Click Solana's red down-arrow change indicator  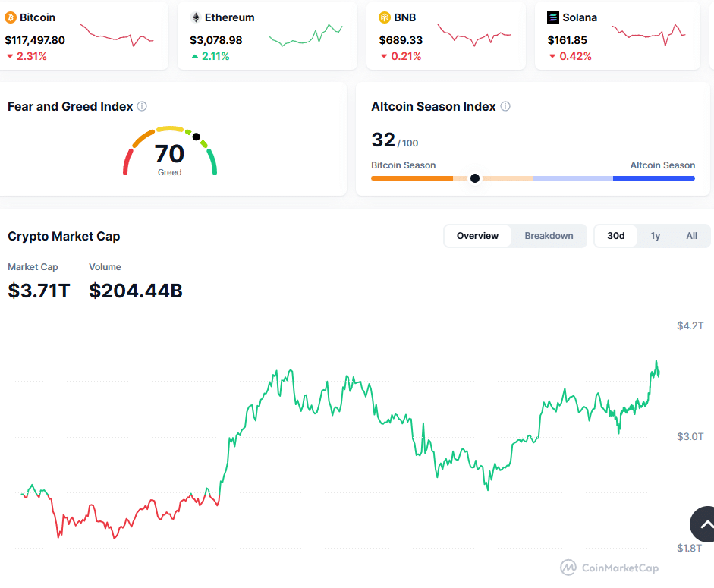pos(552,56)
